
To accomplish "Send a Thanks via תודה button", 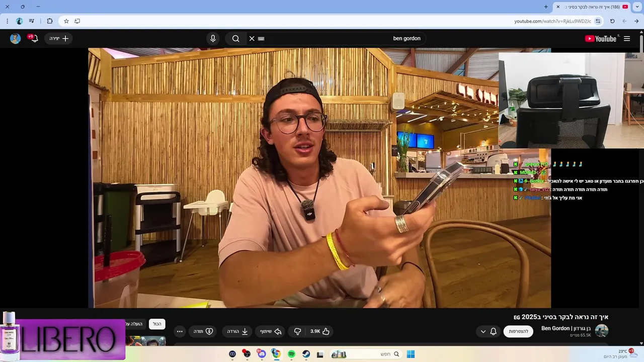I will tap(204, 331).
